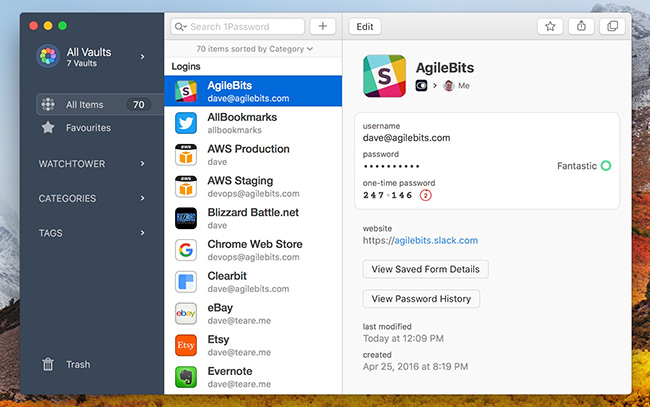This screenshot has height=407, width=650.
Task: Expand the Tags section
Action: click(x=92, y=233)
